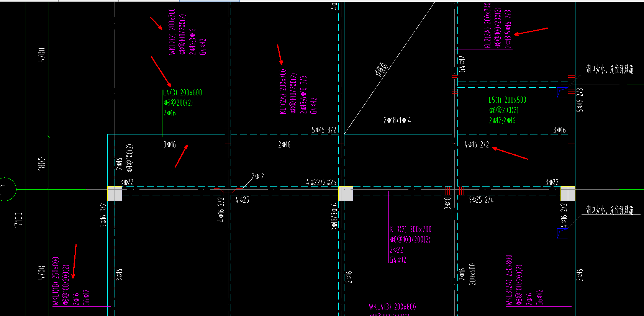Screen dimensions: 644x316
Task: Select the lower '5700' dimension text
Action: (42, 273)
